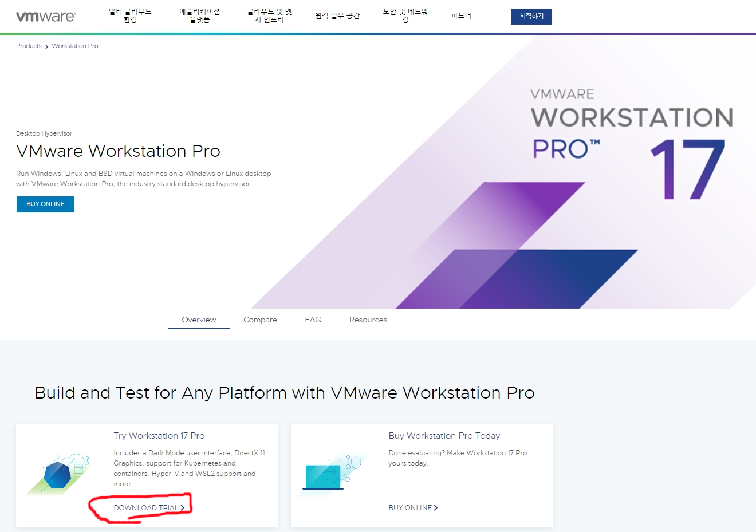The height and width of the screenshot is (532, 756).
Task: Open the 파트너 menu
Action: pos(461,15)
